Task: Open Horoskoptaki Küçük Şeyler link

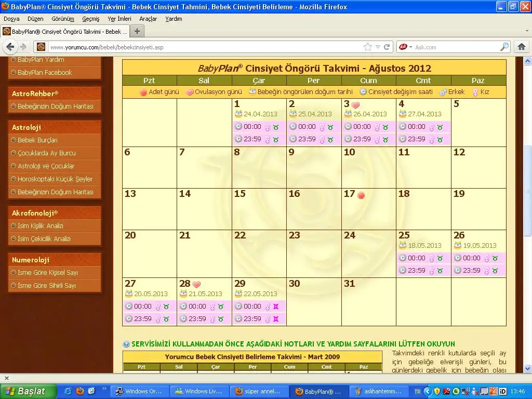Action: coord(55,179)
